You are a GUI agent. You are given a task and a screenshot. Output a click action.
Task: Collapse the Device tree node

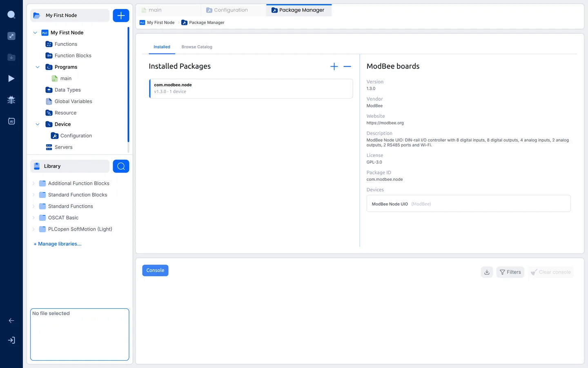coord(38,124)
